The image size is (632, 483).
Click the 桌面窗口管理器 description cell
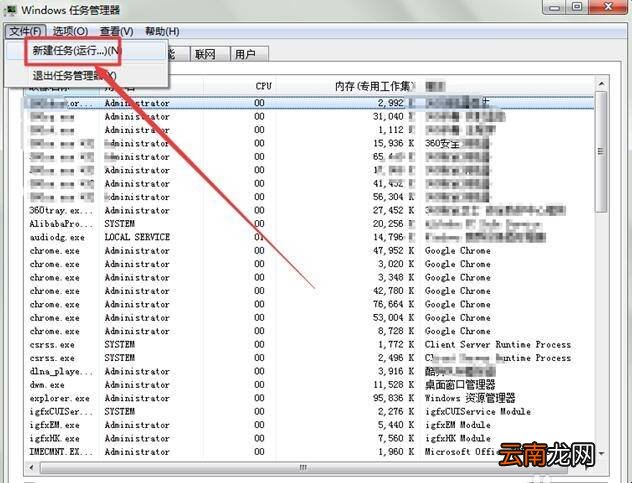click(460, 385)
